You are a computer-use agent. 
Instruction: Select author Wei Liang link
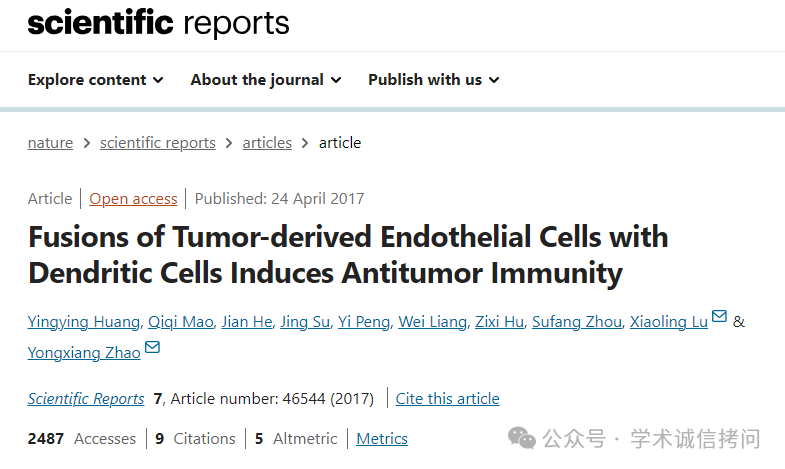433,322
